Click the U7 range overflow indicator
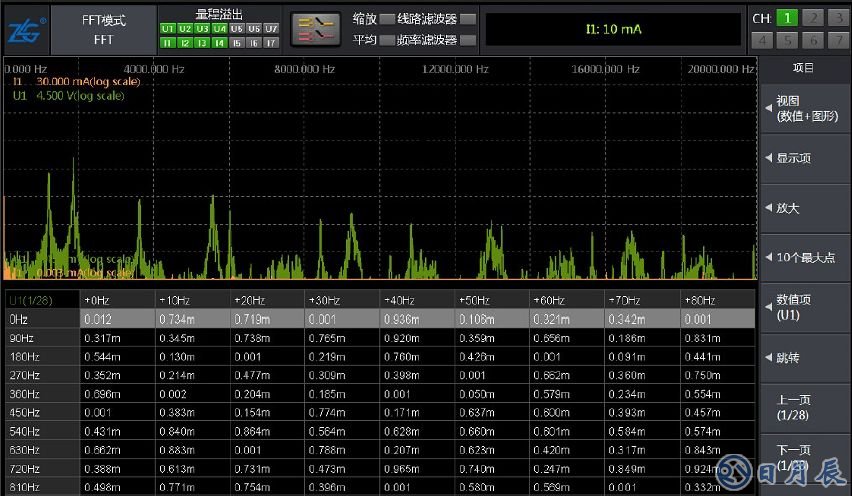 (x=271, y=29)
